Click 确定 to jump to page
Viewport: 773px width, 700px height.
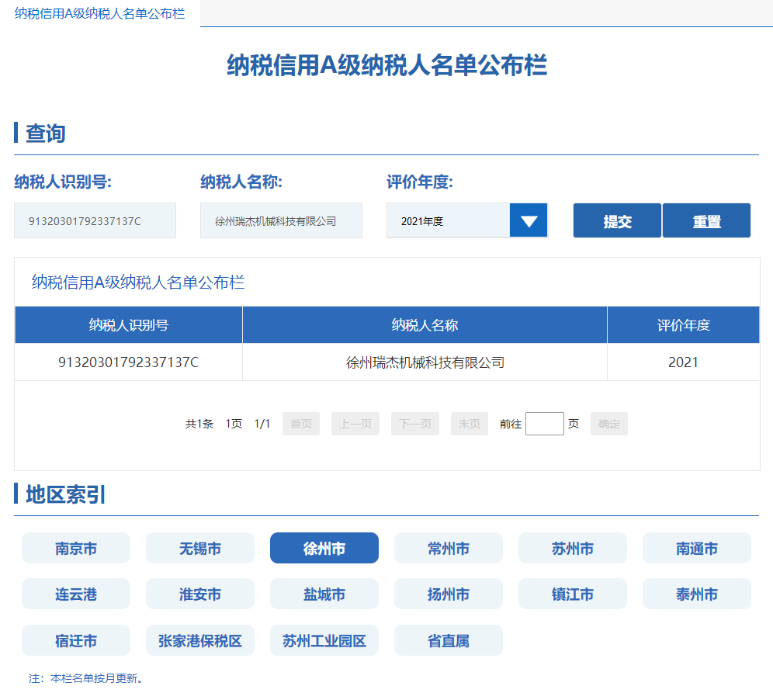tap(608, 424)
